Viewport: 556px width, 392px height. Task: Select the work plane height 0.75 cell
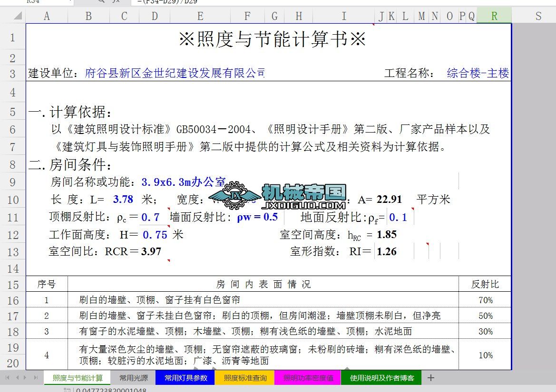point(155,235)
